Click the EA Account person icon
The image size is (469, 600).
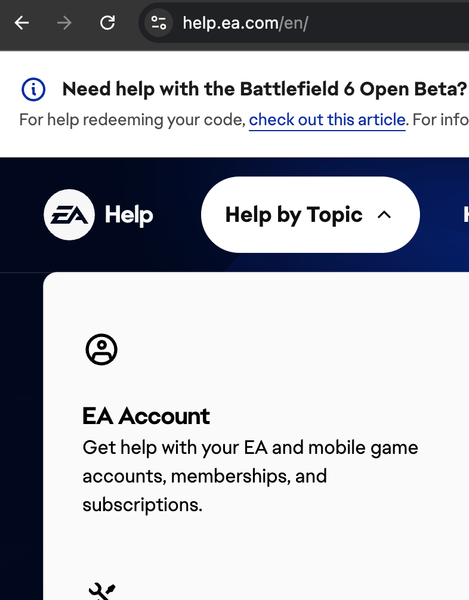[x=101, y=349]
